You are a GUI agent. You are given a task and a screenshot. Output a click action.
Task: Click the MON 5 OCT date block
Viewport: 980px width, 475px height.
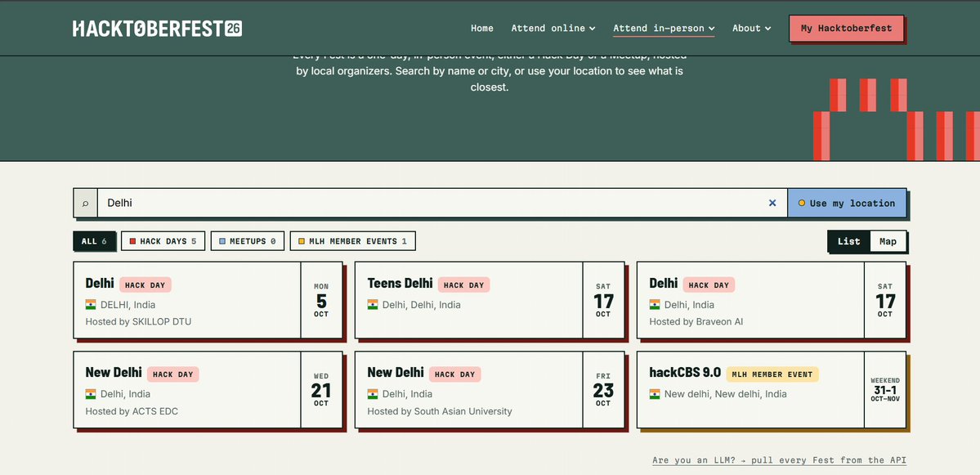[321, 300]
